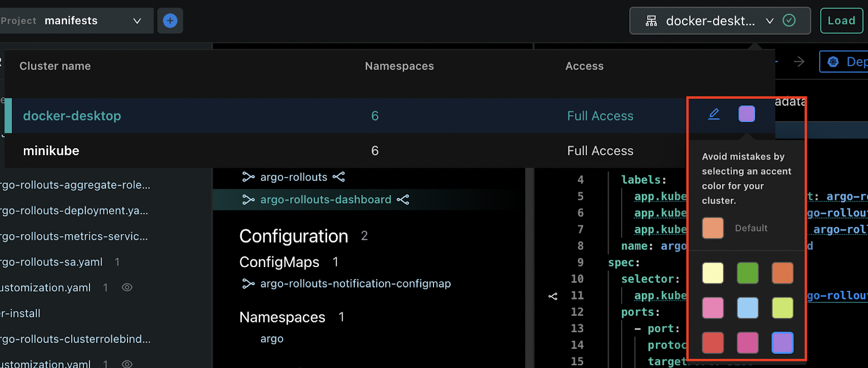This screenshot has height=368, width=868.
Task: Choose the green accent color
Action: pyautogui.click(x=748, y=273)
